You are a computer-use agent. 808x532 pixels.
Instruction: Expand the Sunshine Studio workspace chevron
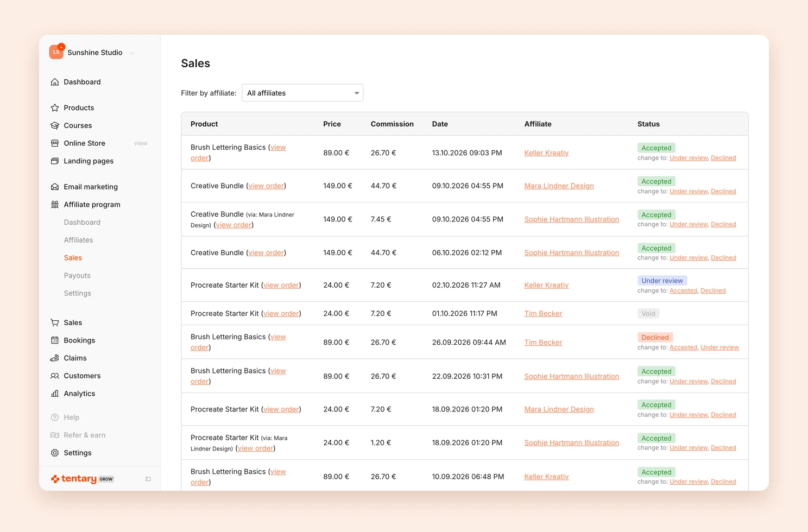(x=132, y=53)
